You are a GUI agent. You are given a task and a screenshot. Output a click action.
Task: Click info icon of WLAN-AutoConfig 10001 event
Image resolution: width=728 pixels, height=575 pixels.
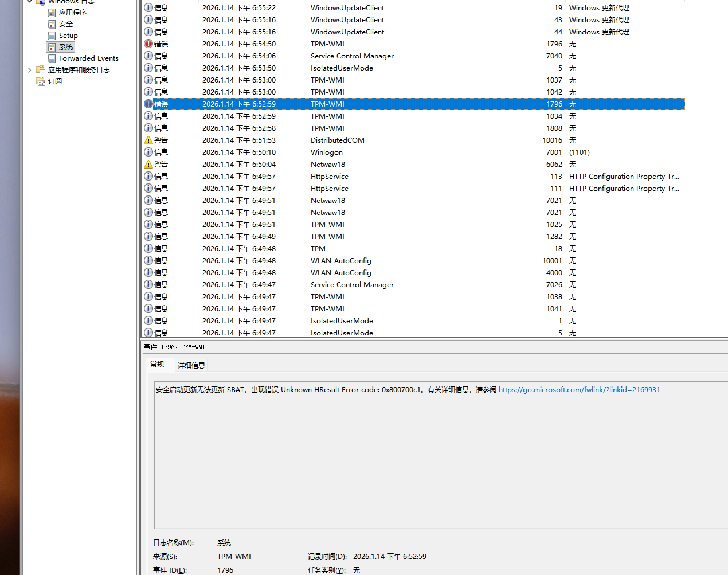[x=148, y=260]
